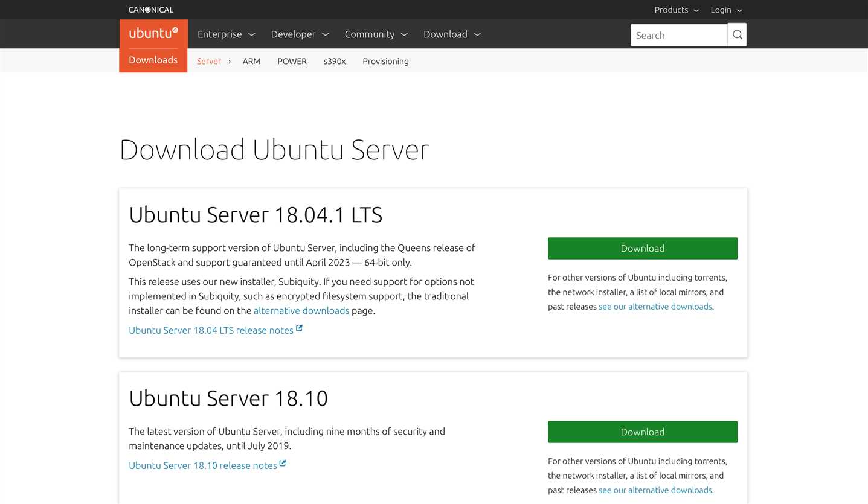This screenshot has height=504, width=868.
Task: Select the Server subnav item
Action: [x=209, y=61]
